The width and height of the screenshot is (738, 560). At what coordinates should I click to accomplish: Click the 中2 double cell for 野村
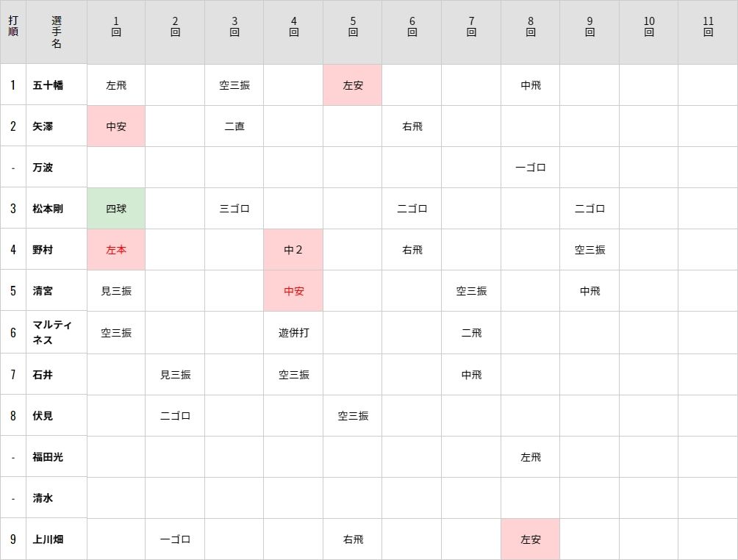tap(293, 249)
